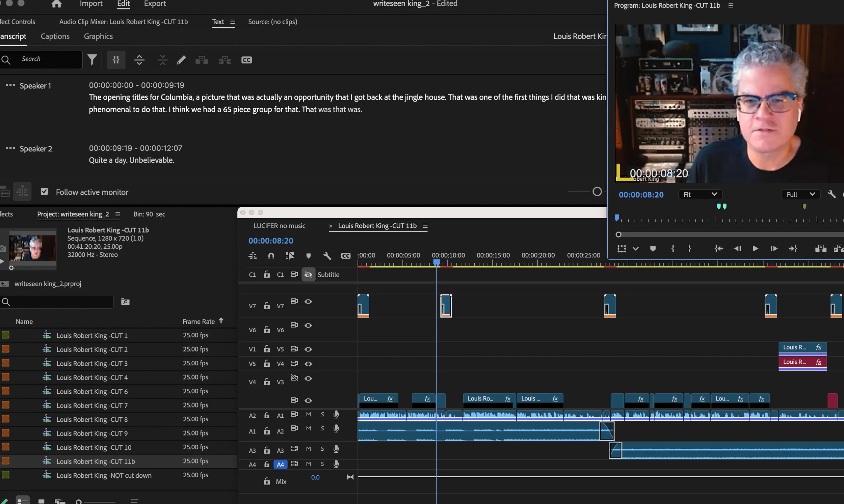
Task: Open timeline wrench display settings
Action: tap(327, 256)
